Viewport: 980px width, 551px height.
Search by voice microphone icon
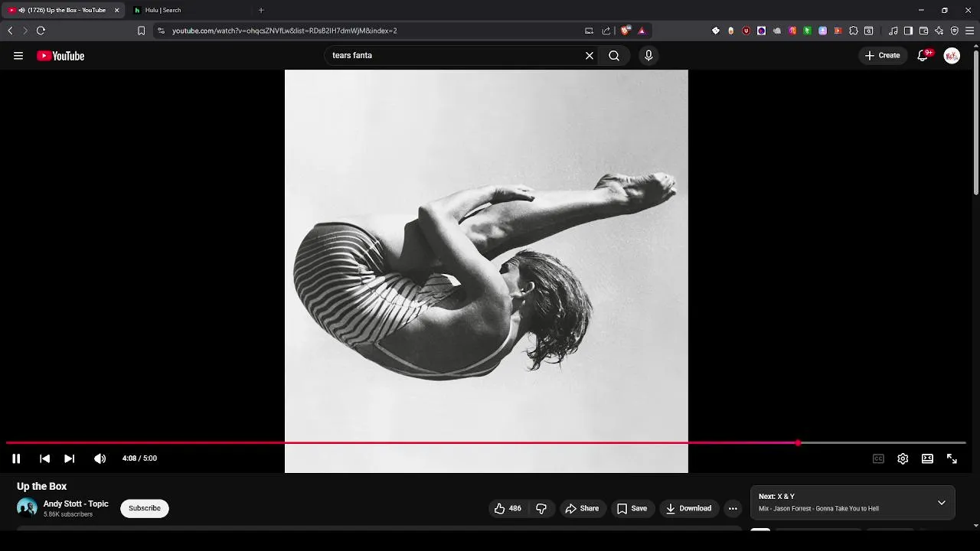point(648,55)
